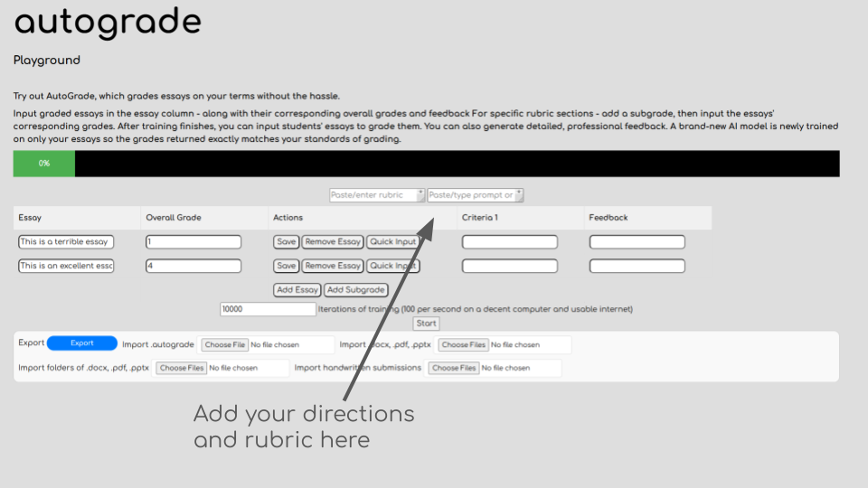Start the training
Screen dimensions: 868x488
[426, 324]
